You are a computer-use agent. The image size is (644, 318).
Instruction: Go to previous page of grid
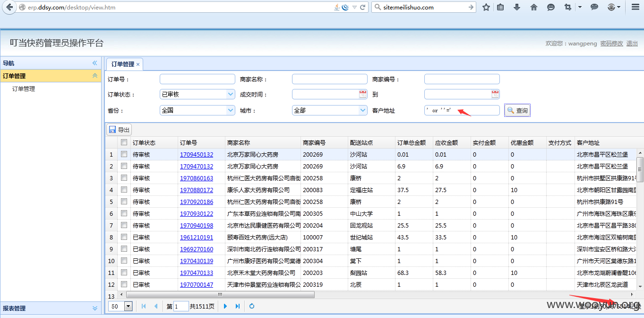pyautogui.click(x=156, y=306)
